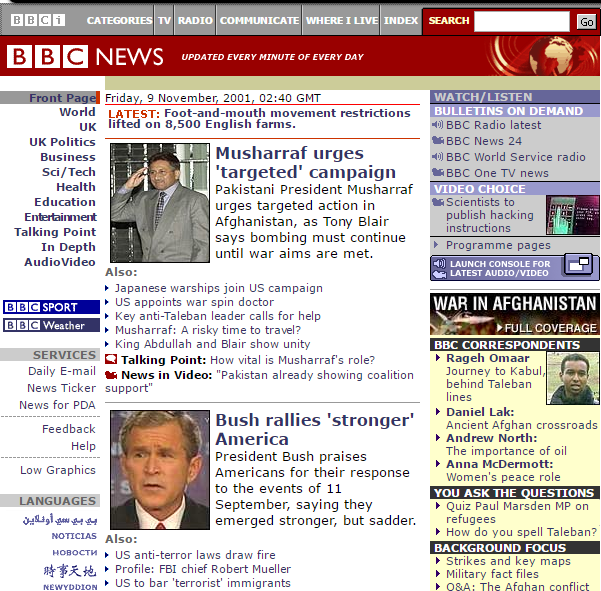601x591 pixels.
Task: Open War in Afghanistan full coverage banner
Action: 514,314
